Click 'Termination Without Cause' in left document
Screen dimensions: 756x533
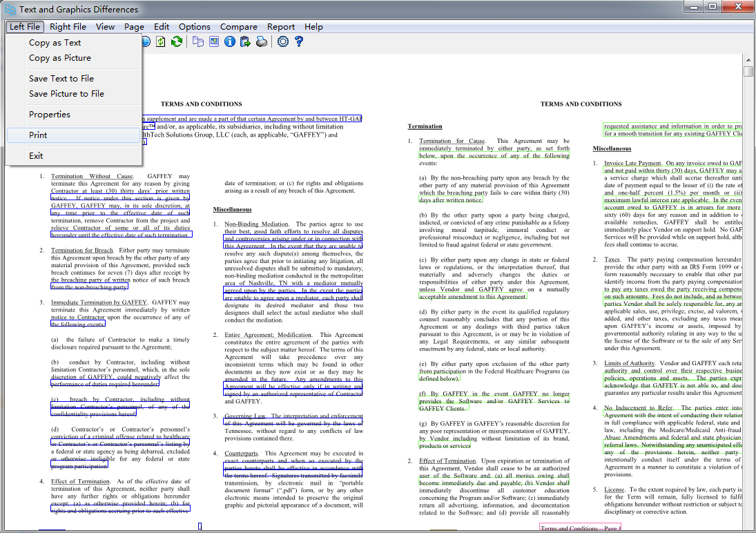pos(92,176)
